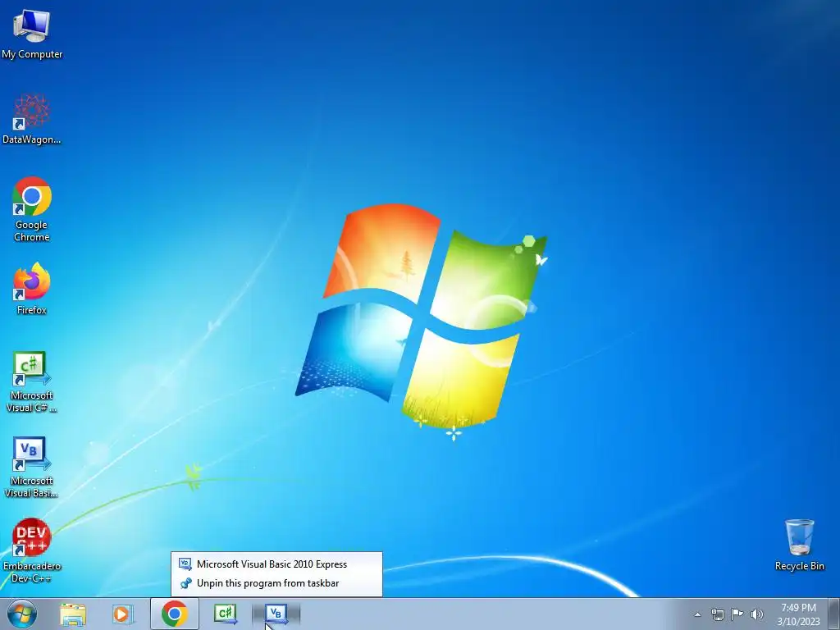Select the Embarcadero Dev-C++ desktop shortcut
Image resolution: width=840 pixels, height=630 pixels.
pos(32,550)
